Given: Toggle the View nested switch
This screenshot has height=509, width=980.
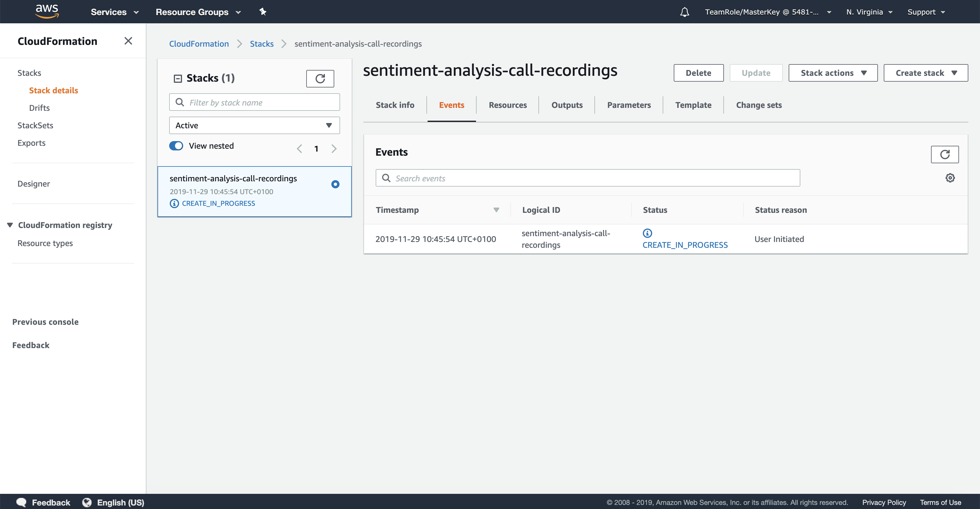Looking at the screenshot, I should (x=176, y=146).
